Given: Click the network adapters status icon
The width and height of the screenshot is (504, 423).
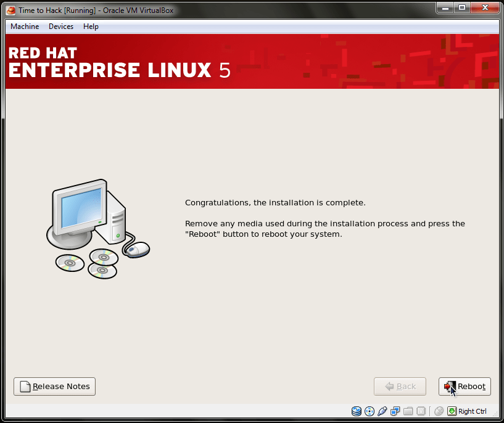Looking at the screenshot, I should (395, 411).
